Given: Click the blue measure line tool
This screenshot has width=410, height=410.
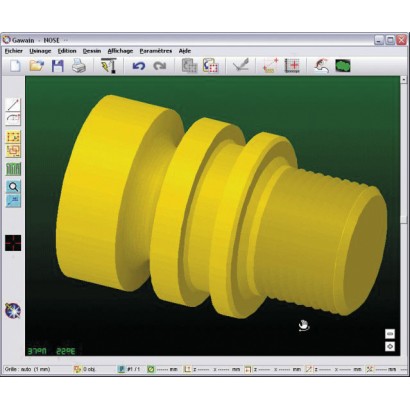Looking at the screenshot, I should 13,201.
